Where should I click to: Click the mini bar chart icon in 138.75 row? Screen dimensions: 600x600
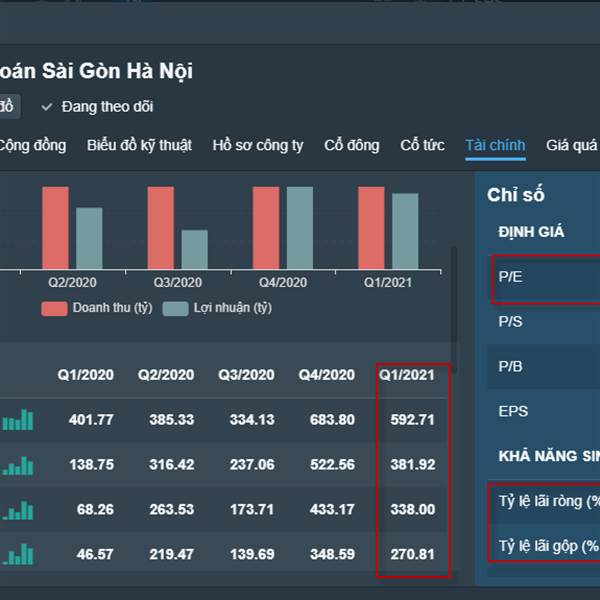pyautogui.click(x=18, y=465)
